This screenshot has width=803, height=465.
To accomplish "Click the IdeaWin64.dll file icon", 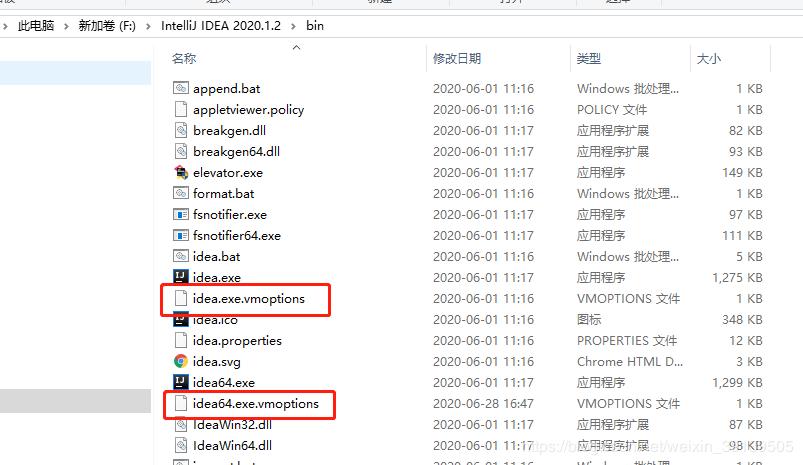I will pos(181,445).
